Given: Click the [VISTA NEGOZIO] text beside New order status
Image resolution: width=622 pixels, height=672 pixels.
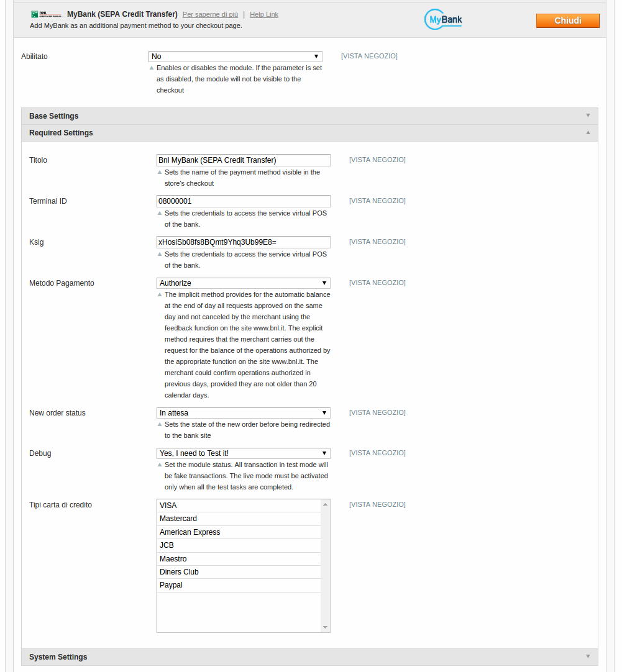Looking at the screenshot, I should click(x=377, y=413).
